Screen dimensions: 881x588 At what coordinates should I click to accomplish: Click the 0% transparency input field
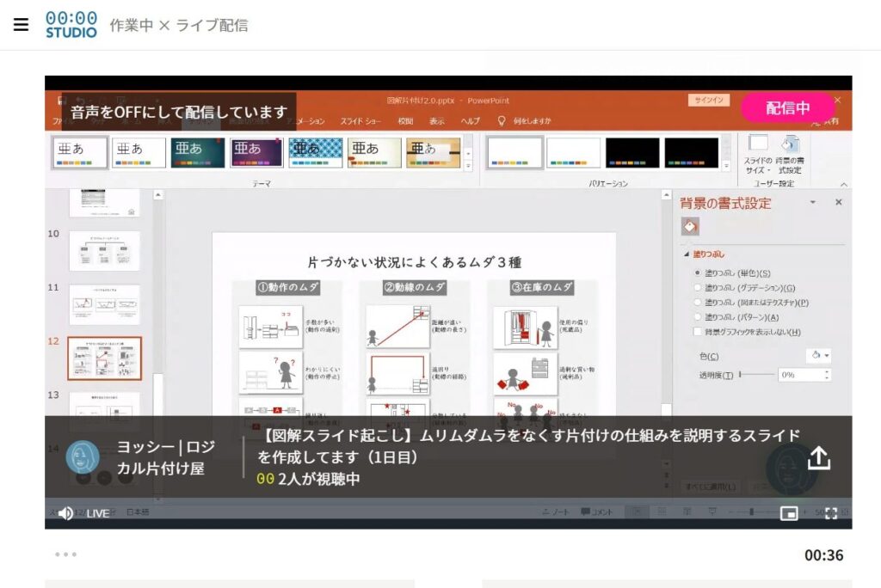800,375
